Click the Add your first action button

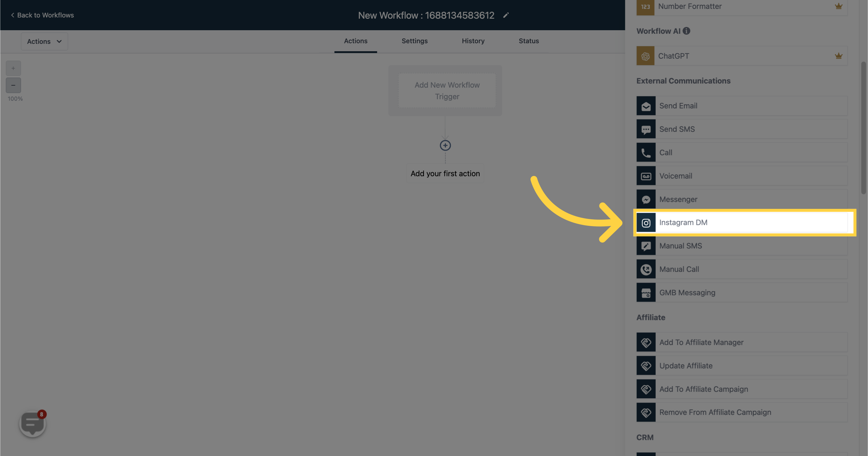click(445, 173)
